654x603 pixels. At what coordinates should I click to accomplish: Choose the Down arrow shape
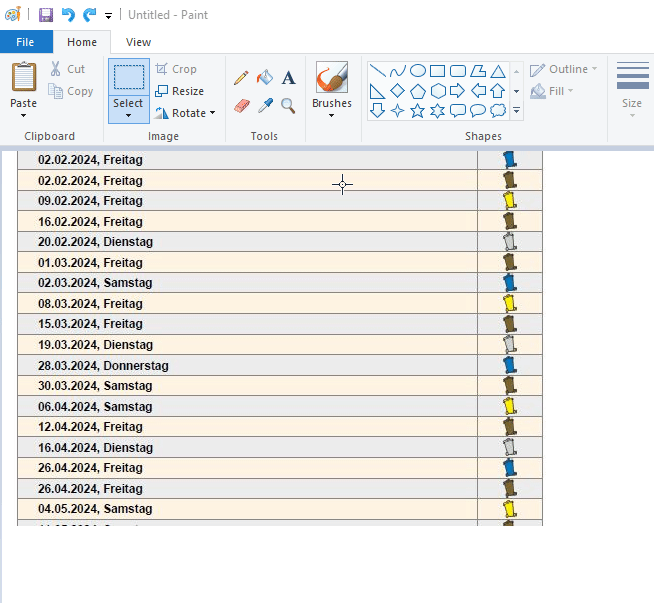[377, 111]
